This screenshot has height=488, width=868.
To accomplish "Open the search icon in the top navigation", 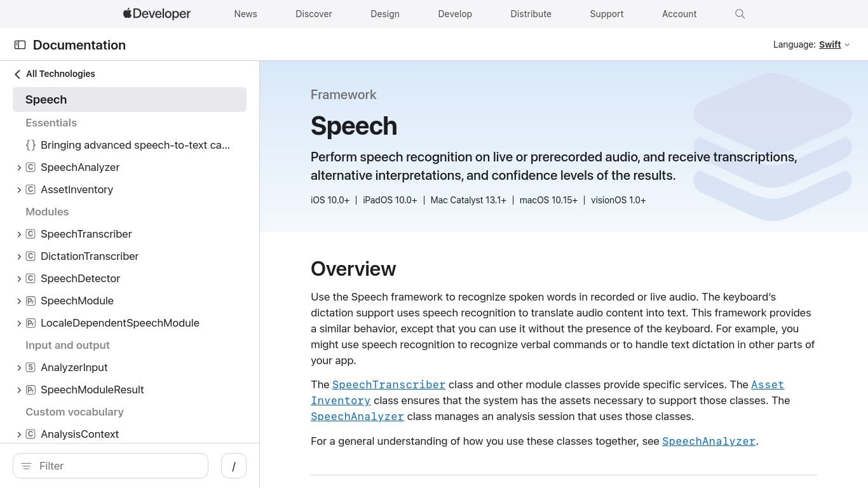I will (x=740, y=13).
